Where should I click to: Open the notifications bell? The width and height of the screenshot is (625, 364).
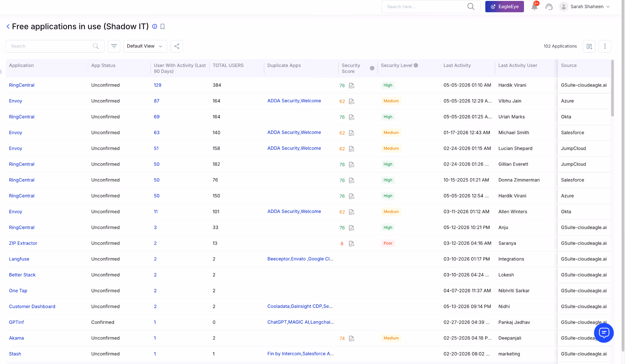(534, 7)
